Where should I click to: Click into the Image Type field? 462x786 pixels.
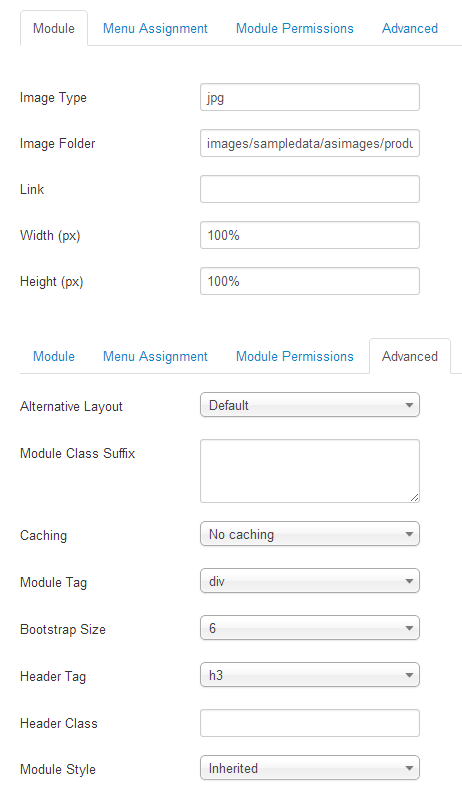click(x=310, y=97)
